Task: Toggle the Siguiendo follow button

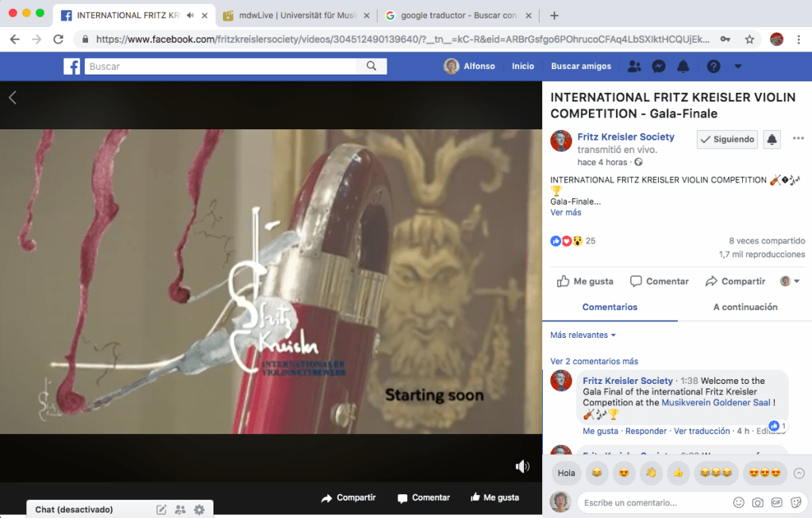Action: click(727, 140)
